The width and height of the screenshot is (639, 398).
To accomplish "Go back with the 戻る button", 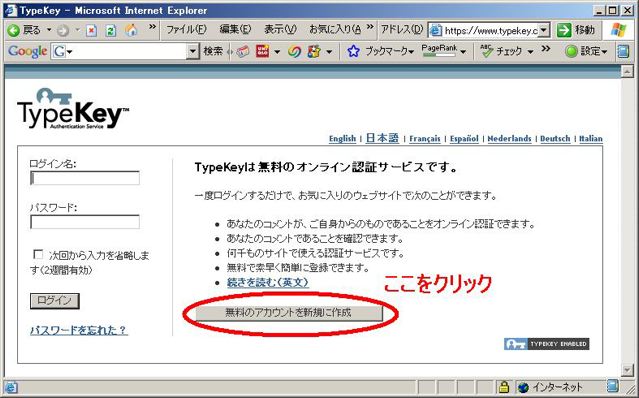I will [x=24, y=30].
